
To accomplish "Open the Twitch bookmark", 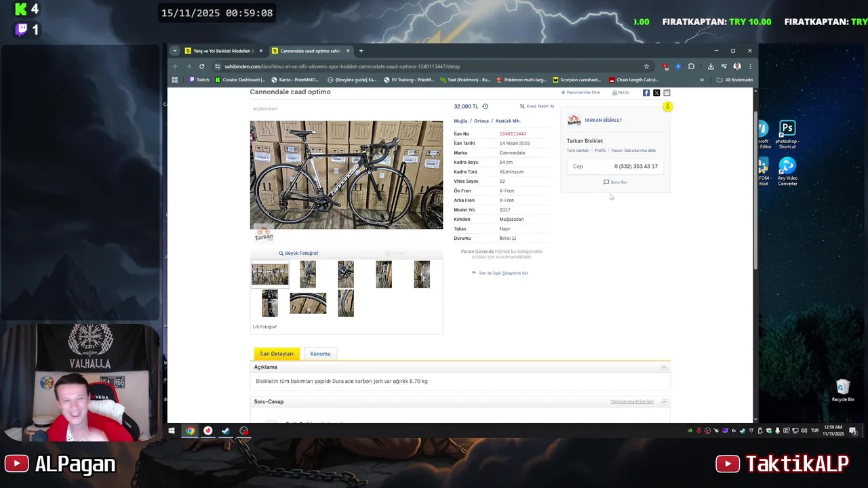I will pos(199,80).
